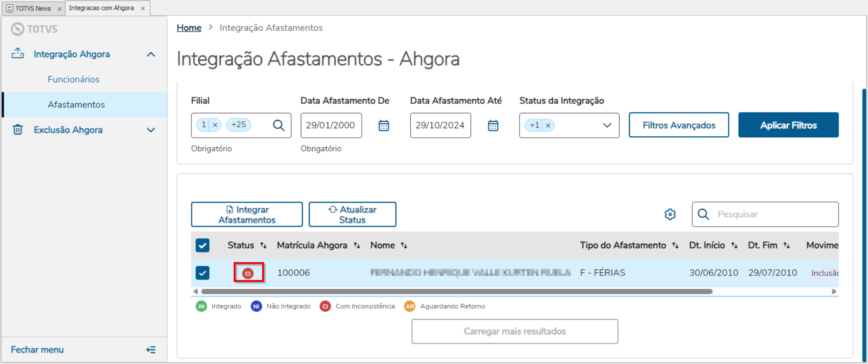Click the Exclusão Ahgora menu label
Image resolution: width=868 pixels, height=364 pixels.
tap(68, 130)
